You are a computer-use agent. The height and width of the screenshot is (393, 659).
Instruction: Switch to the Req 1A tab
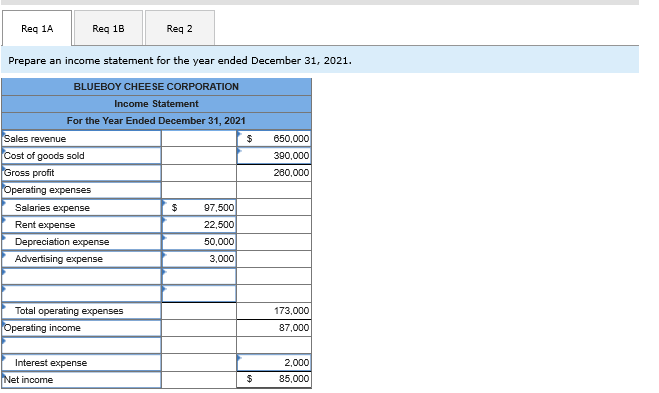[37, 28]
